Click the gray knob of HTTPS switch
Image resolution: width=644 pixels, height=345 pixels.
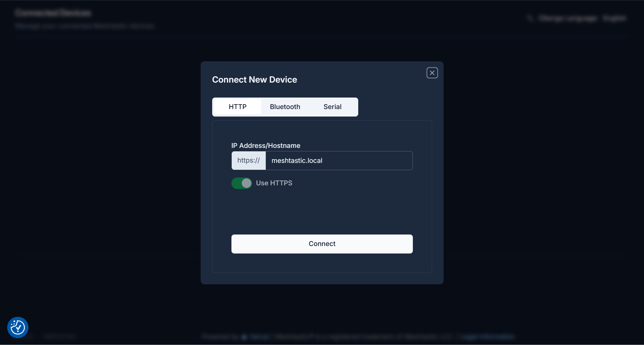pos(246,183)
